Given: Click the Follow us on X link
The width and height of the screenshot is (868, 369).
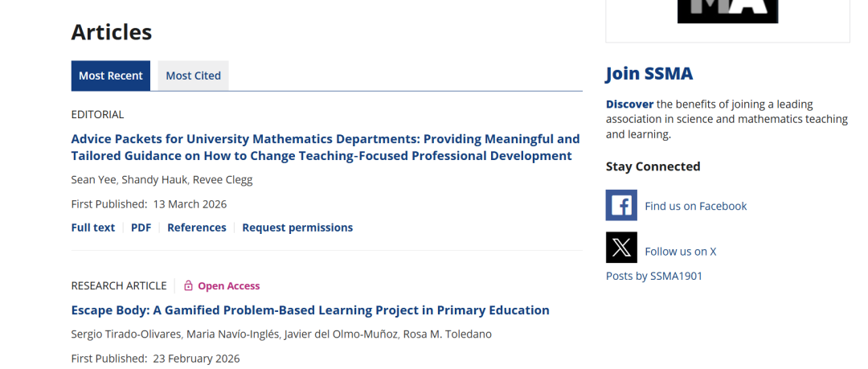Looking at the screenshot, I should tap(680, 252).
